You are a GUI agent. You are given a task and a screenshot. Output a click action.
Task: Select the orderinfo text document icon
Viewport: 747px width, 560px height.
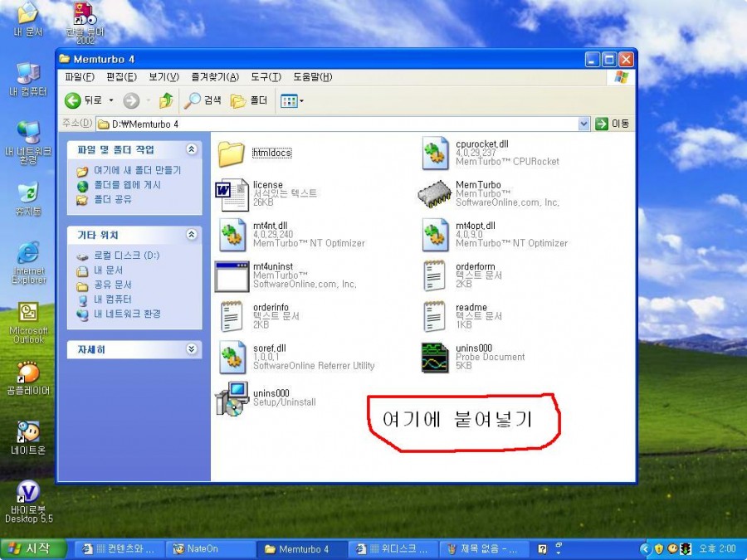click(x=232, y=316)
